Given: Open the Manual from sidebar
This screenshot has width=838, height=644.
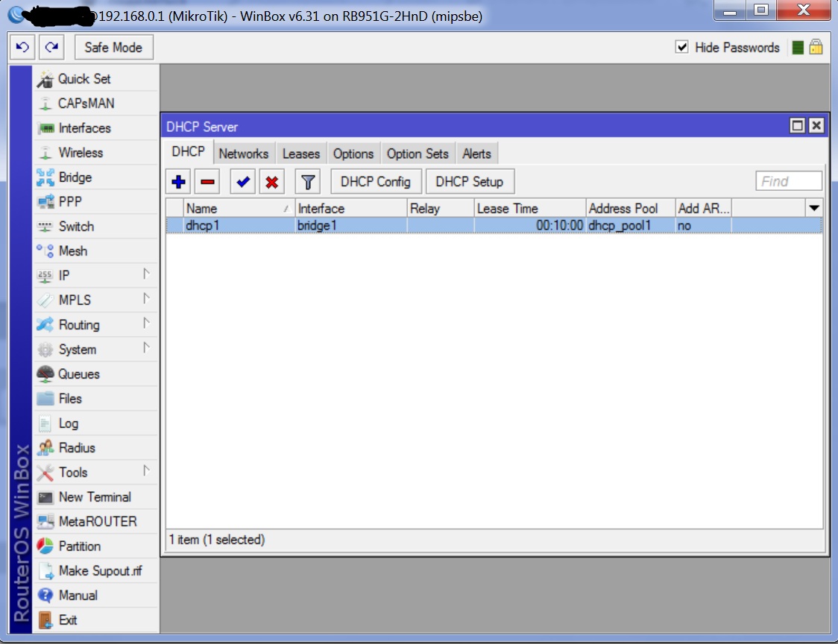Looking at the screenshot, I should 95,596.
